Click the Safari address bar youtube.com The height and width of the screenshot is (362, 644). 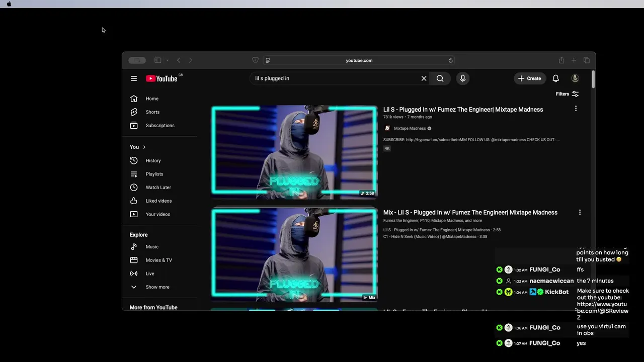[359, 60]
